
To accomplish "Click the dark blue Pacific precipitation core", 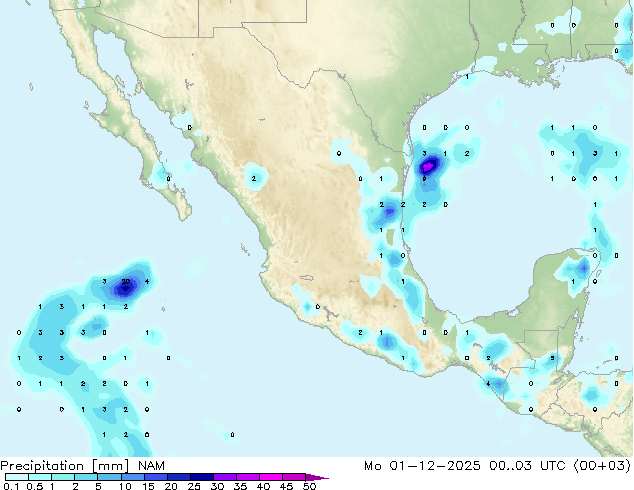I will click(125, 288).
